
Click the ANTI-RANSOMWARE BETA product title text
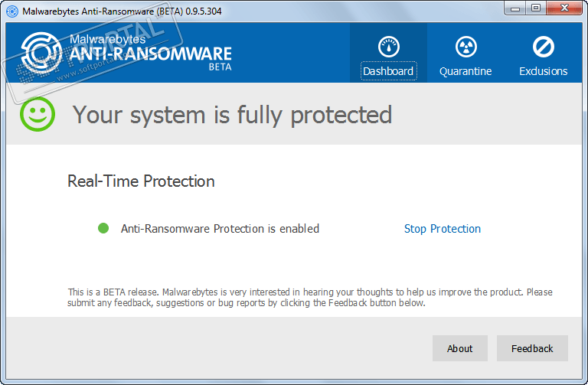coord(150,54)
